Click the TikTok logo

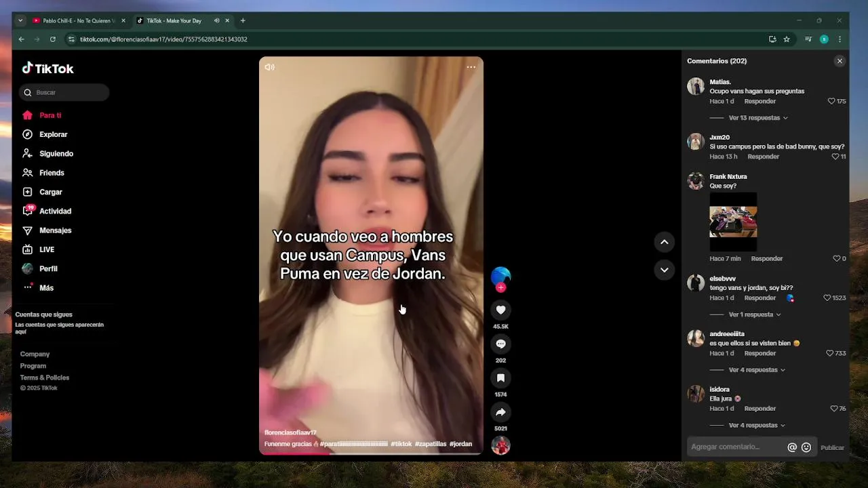(x=47, y=68)
